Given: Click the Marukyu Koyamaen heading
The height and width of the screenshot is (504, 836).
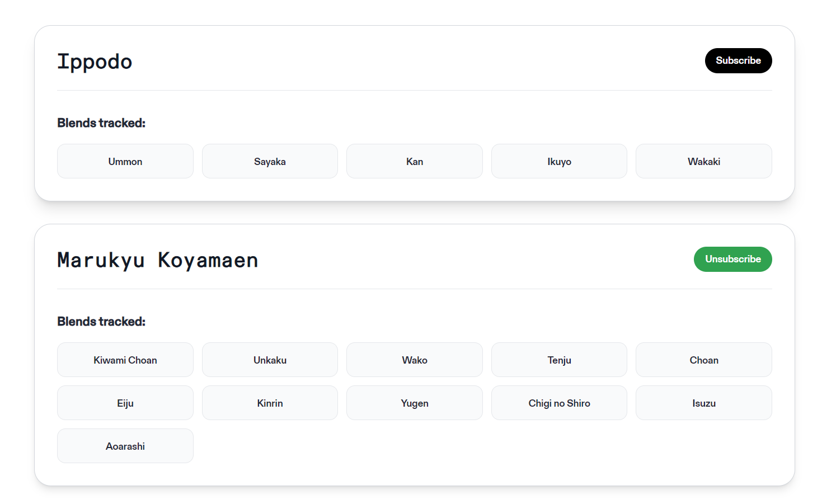Looking at the screenshot, I should [x=158, y=260].
